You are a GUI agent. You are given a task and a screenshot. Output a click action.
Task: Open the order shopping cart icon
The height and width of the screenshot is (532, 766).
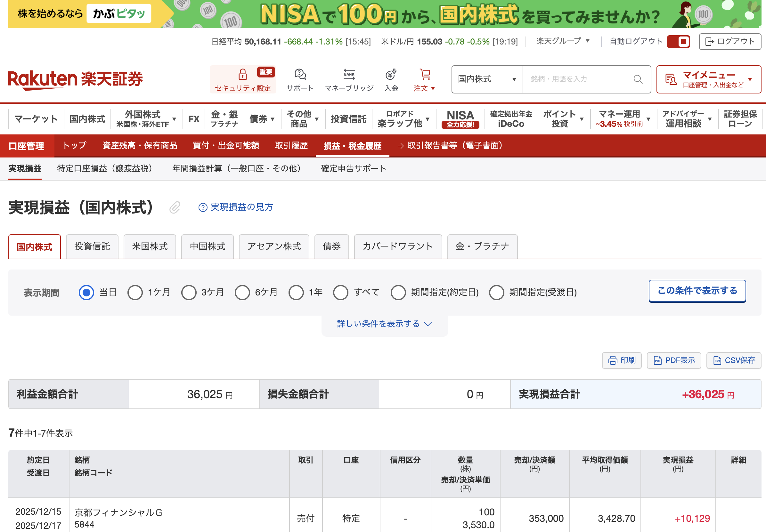pos(425,74)
